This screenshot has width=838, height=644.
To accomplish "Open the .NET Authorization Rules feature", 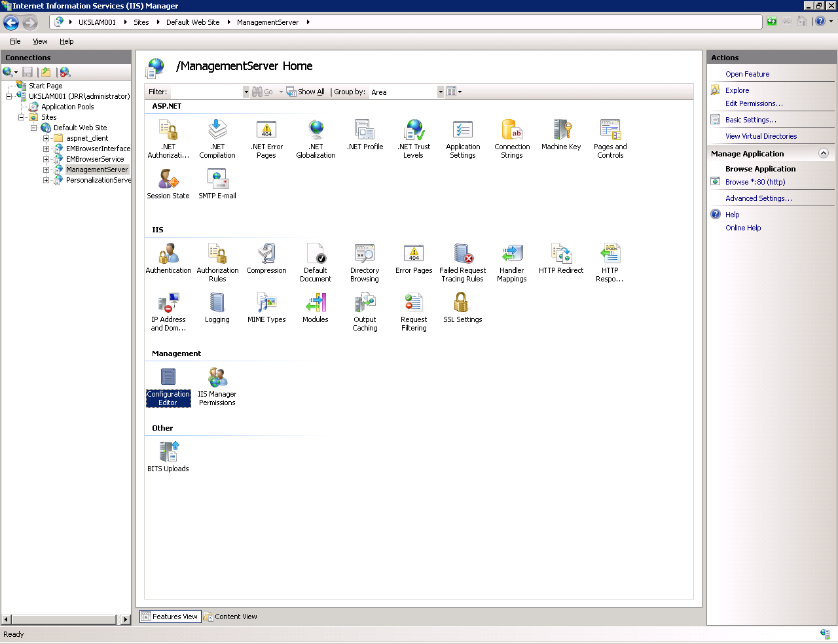I will (168, 139).
